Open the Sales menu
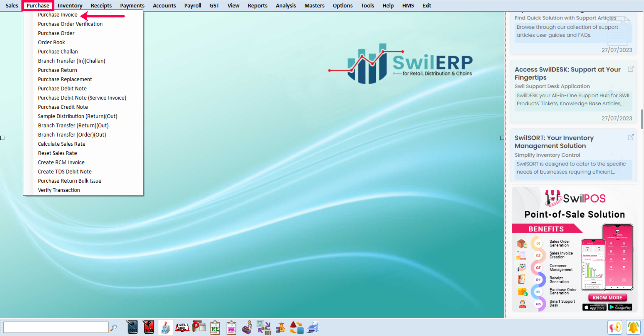Viewport: 644px width, 336px height. 12,5
